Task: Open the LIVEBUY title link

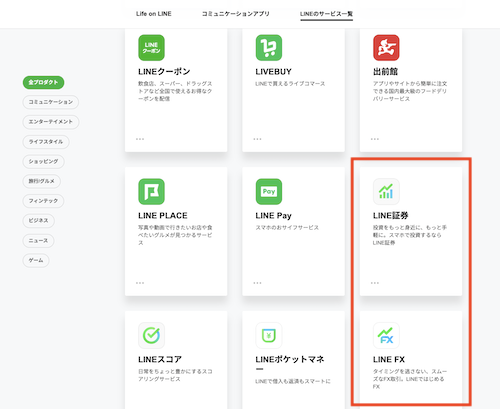Action: (273, 72)
